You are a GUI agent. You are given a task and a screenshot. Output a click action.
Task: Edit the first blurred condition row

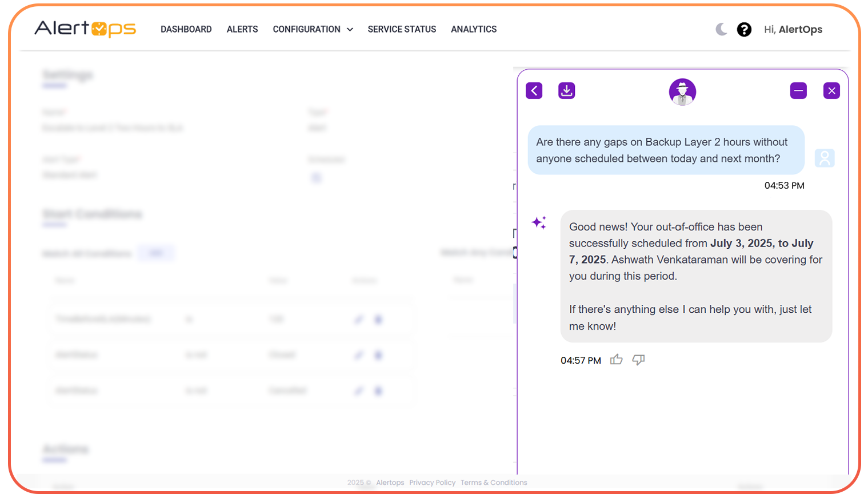tap(359, 319)
